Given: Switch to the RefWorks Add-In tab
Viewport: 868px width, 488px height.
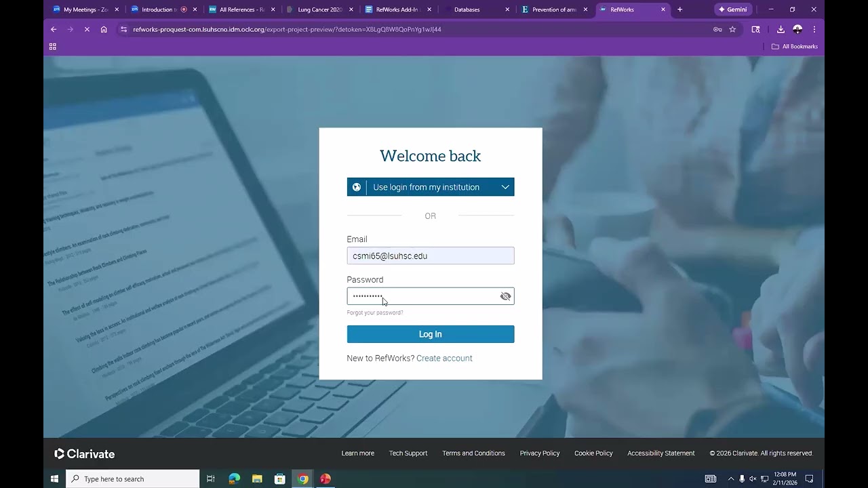Looking at the screenshot, I should [398, 9].
